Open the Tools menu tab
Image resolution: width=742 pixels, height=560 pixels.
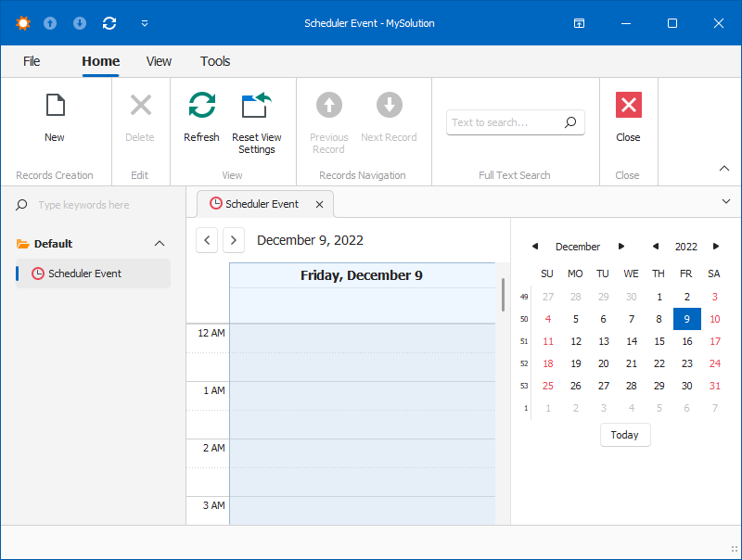click(215, 61)
